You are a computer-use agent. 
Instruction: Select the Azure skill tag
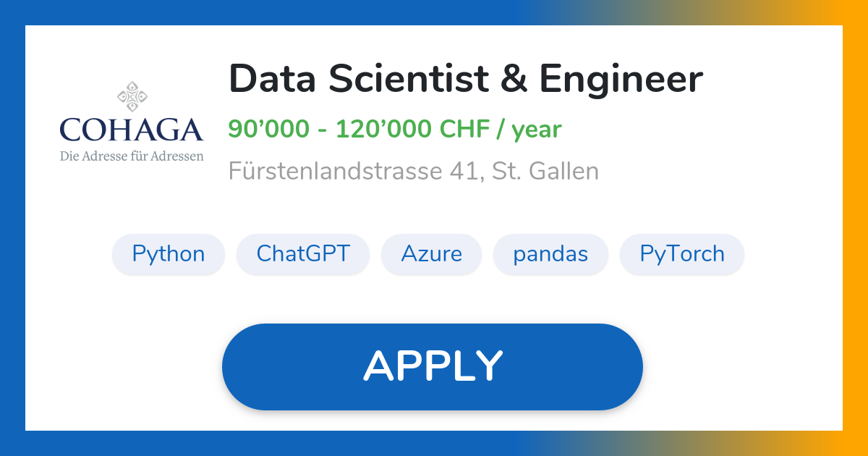(x=431, y=254)
